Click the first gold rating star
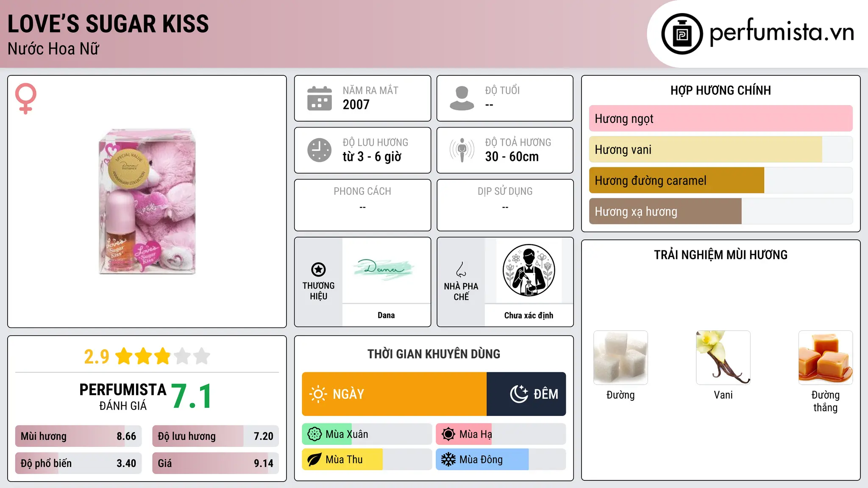The width and height of the screenshot is (868, 488). pos(124,356)
